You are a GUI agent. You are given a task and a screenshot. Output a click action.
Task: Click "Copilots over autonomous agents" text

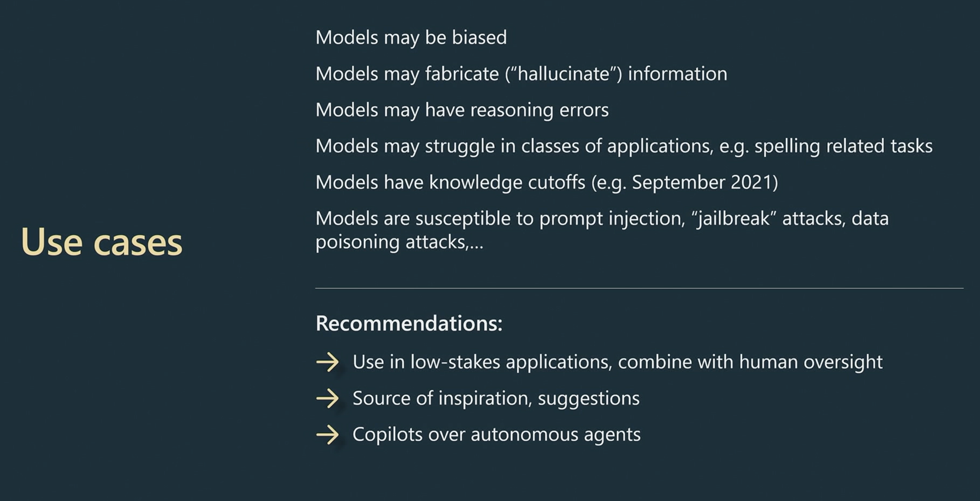[496, 435]
